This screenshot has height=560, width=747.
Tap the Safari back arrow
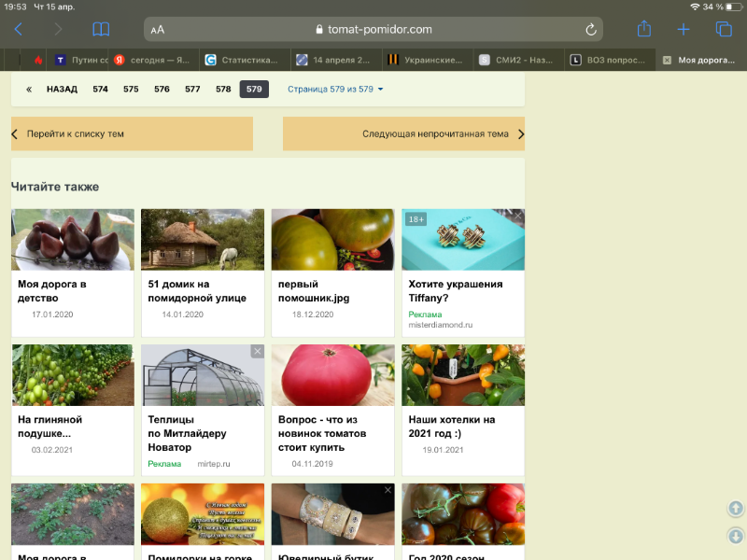18,29
